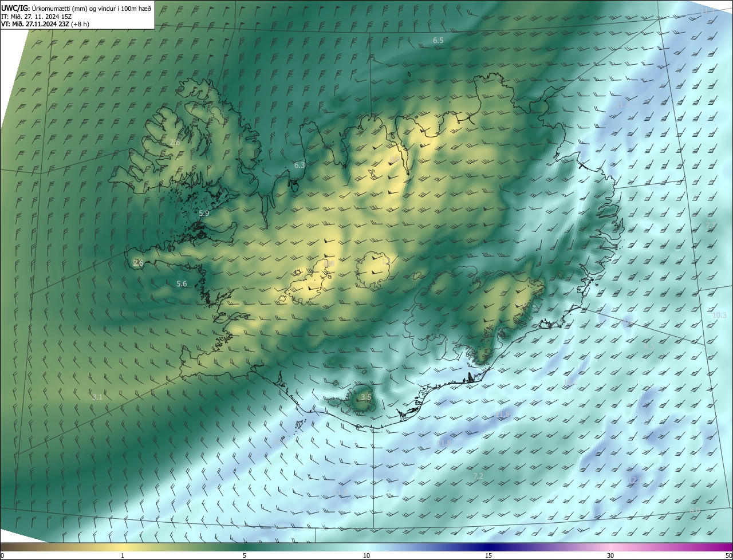Viewport: 733px width, 560px height.
Task: Click the colour scale tick labelled 50
Action: point(728,556)
